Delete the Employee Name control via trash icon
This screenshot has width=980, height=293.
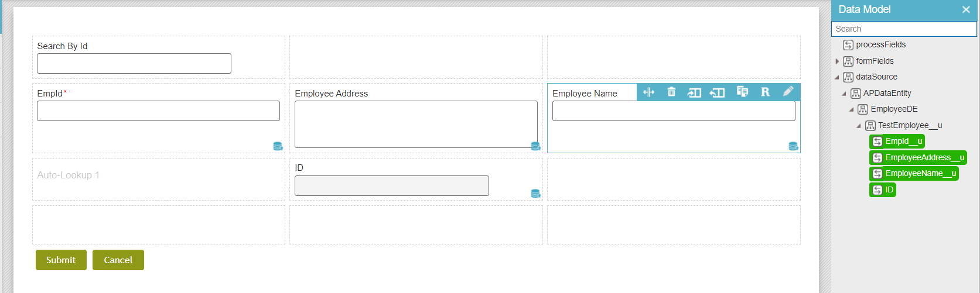pyautogui.click(x=671, y=92)
